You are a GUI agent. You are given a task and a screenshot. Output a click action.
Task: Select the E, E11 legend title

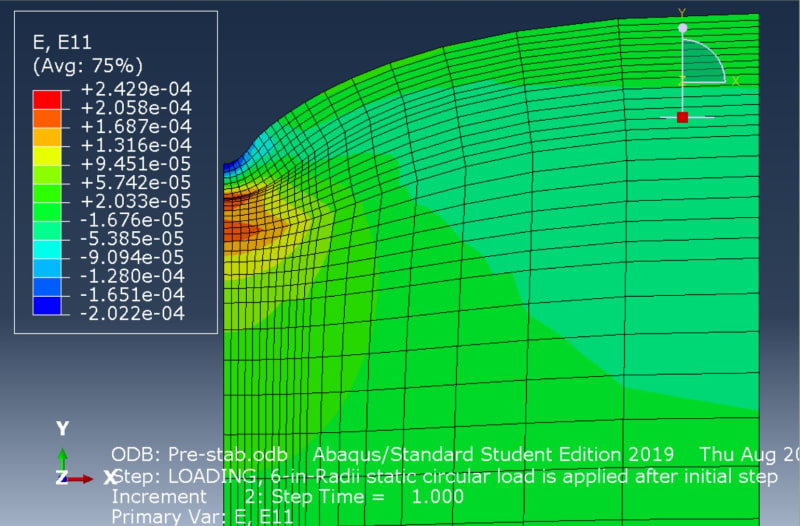pyautogui.click(x=62, y=42)
